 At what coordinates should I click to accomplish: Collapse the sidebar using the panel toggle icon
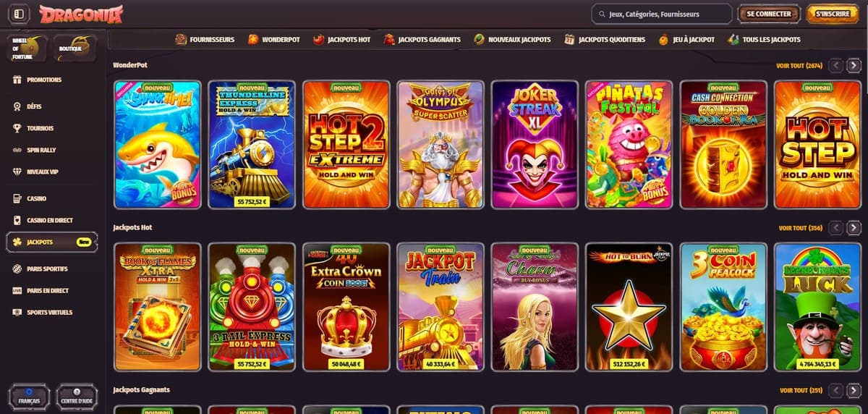(x=20, y=14)
